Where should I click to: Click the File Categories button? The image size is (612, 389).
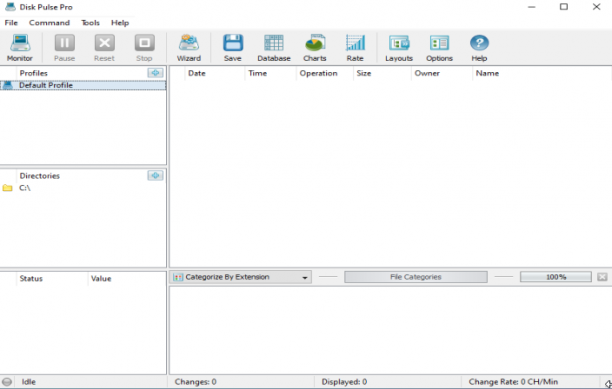click(x=416, y=277)
